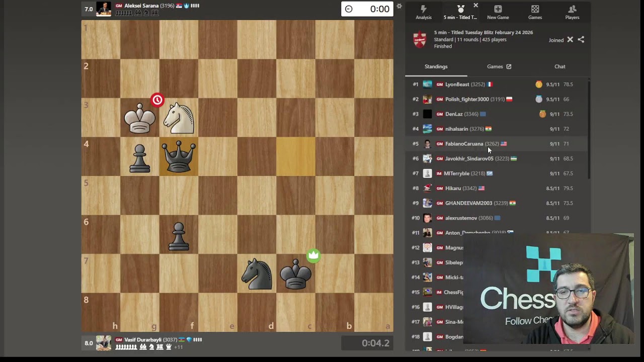Click Vasif Durarbayli's avatar thumbnail
This screenshot has width=644, height=362.
(104, 343)
